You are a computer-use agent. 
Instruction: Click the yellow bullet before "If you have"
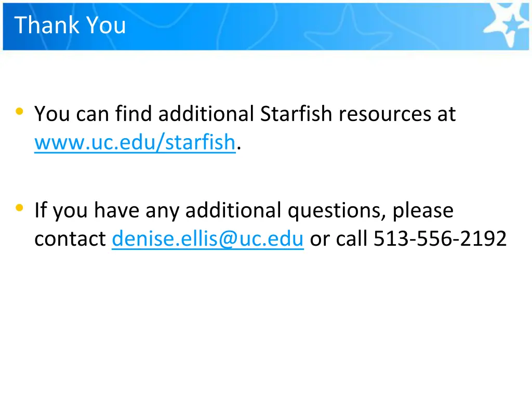[x=19, y=208]
